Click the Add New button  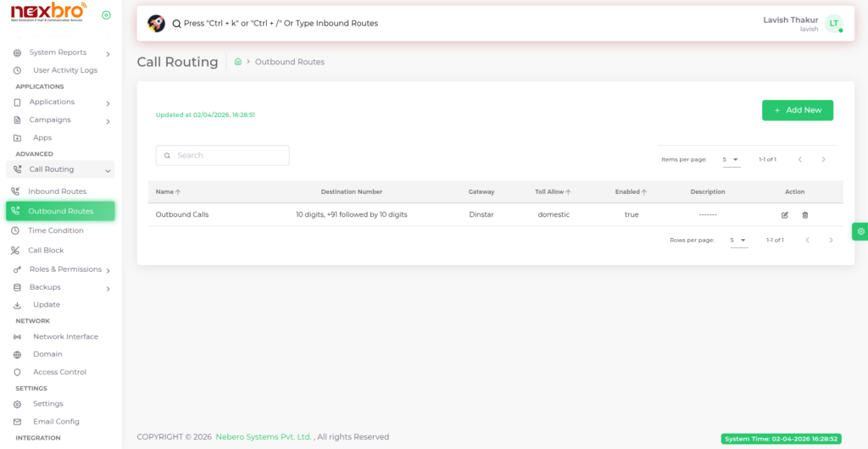point(797,110)
